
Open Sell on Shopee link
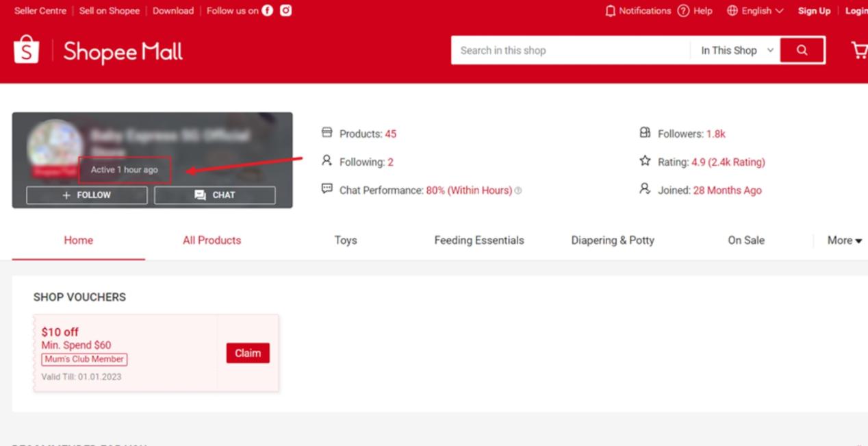pos(110,11)
